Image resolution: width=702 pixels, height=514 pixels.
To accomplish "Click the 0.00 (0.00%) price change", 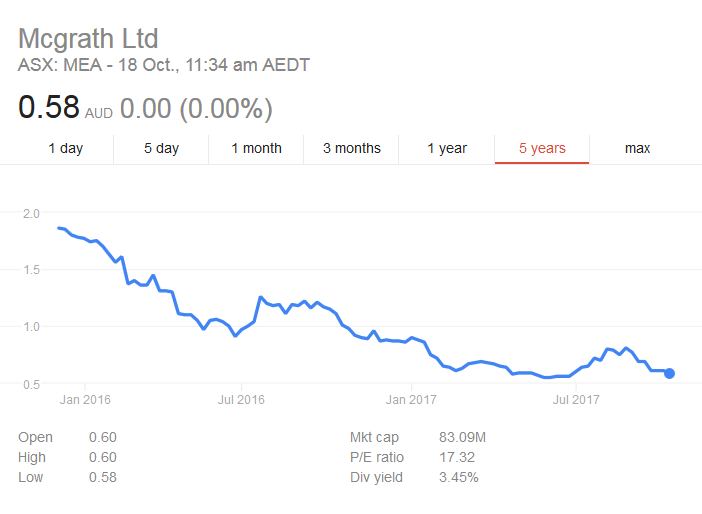I will coord(196,108).
